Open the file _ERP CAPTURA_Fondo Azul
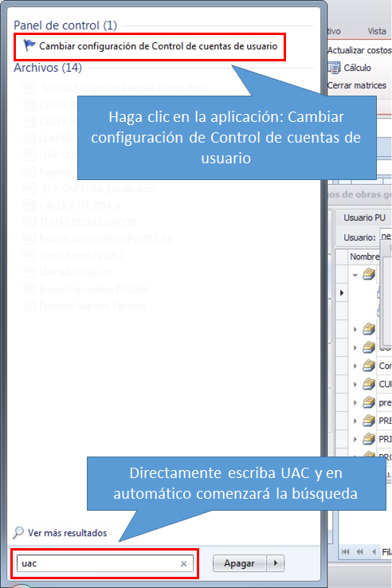The image size is (392, 588). pos(96,189)
